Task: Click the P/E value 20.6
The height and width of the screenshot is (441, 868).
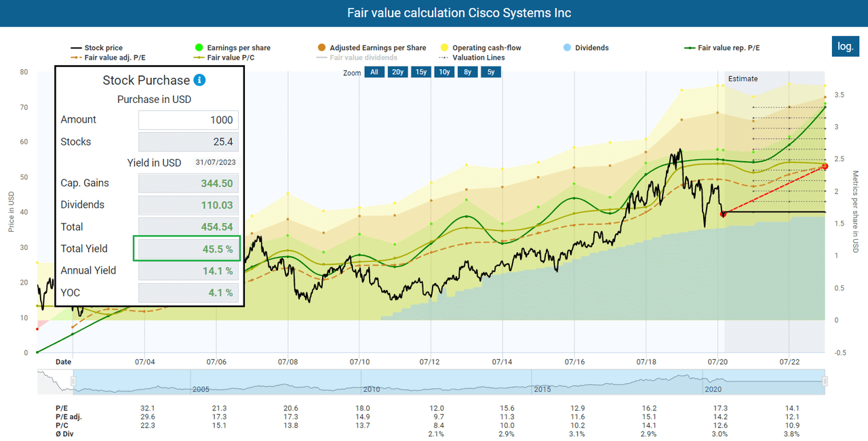Action: click(291, 408)
